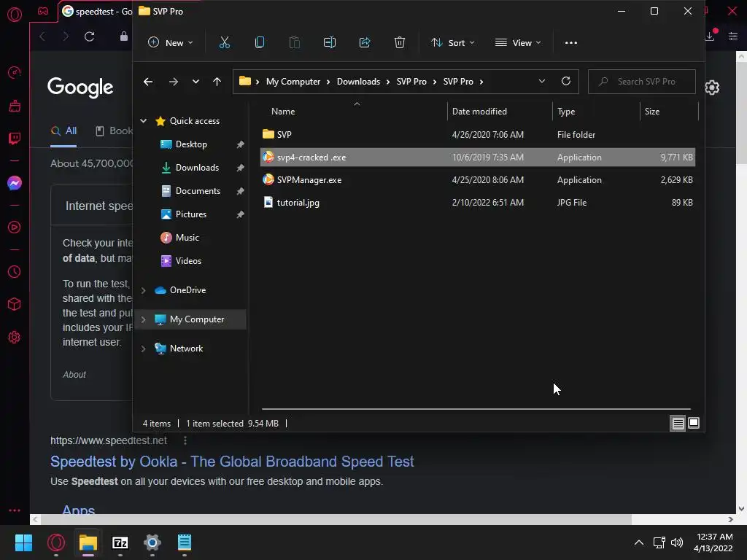747x560 pixels.
Task: Sort by Type column header
Action: [x=566, y=112]
